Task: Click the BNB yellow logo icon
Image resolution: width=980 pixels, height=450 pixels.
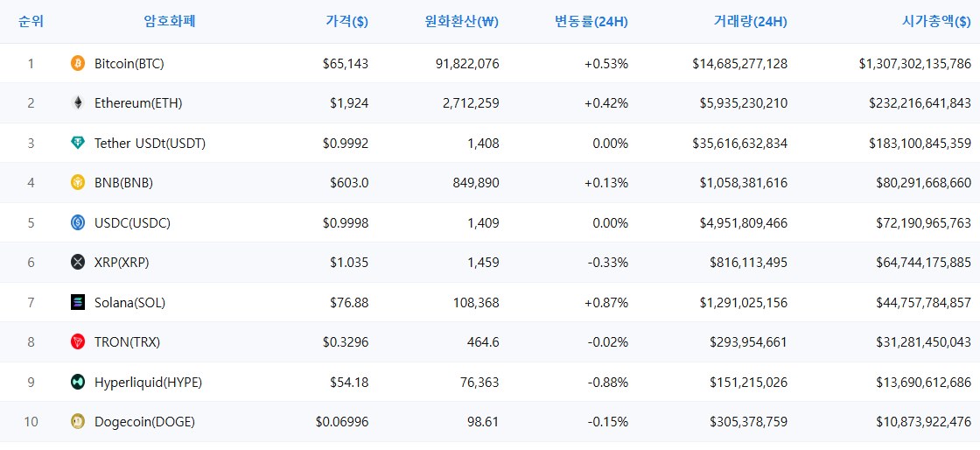Action: tap(78, 182)
